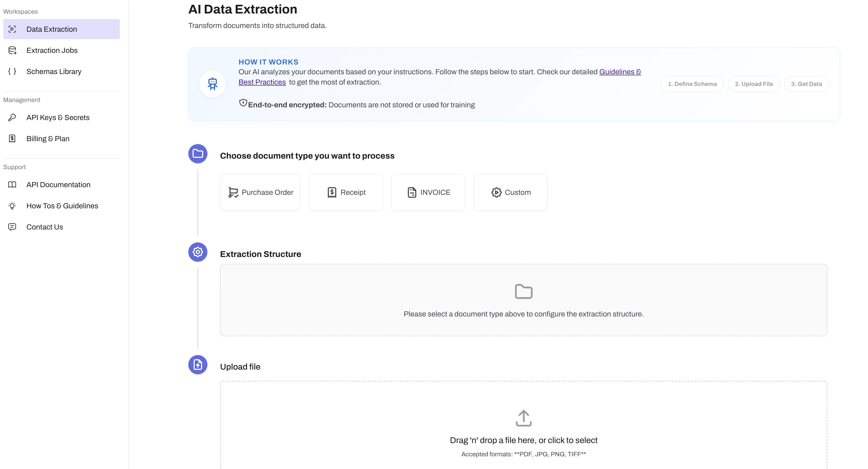Open Extraction Jobs in sidebar
Viewport: 868px width, 469px height.
[x=52, y=50]
